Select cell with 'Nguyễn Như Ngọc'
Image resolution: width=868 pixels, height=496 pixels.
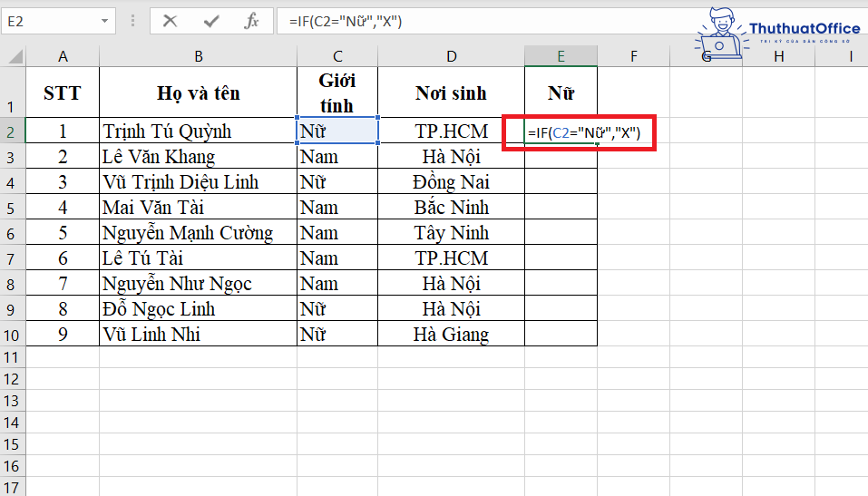198,284
